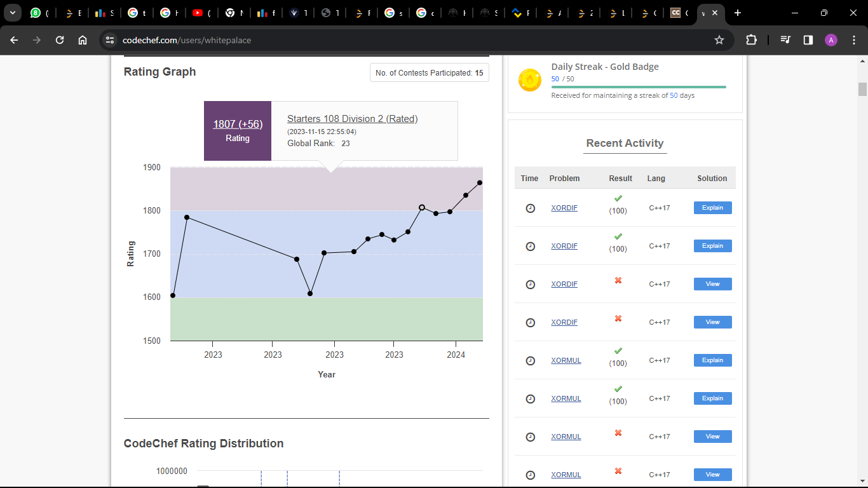Click the 1900 label on rating axis
Image resolution: width=868 pixels, height=488 pixels.
[151, 168]
